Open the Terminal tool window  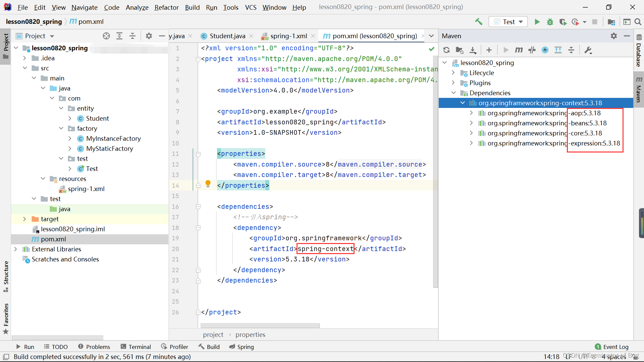136,347
